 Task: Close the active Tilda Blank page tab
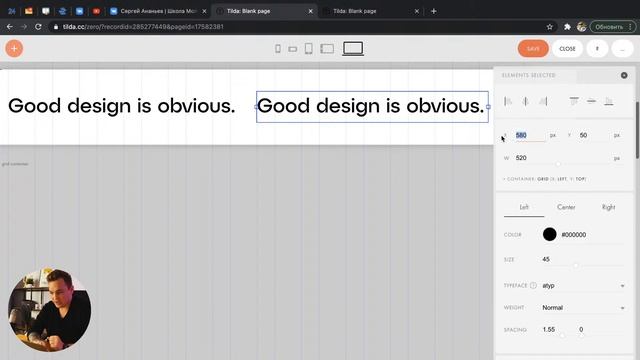[x=310, y=11]
